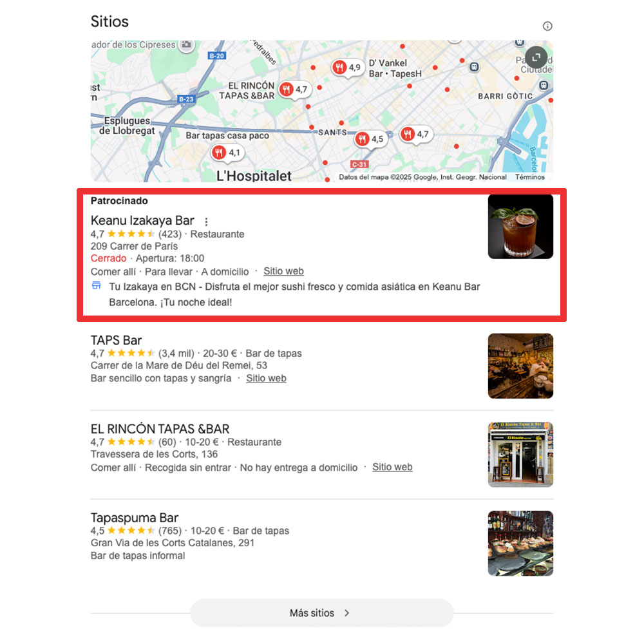Select the 4,9 restaurant pin near D' Vankel
The width and height of the screenshot is (644, 644).
348,68
